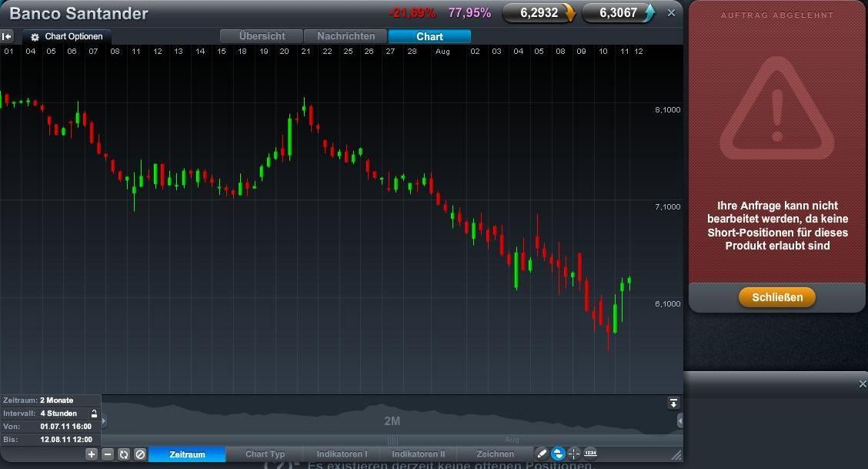Click the sell price 6,2932 button
The image size is (868, 469).
539,13
